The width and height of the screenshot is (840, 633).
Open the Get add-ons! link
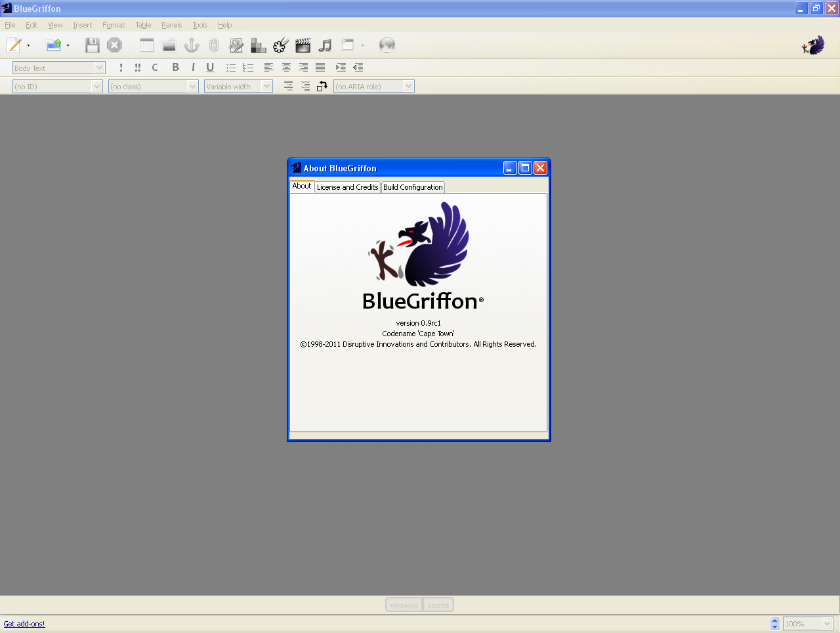click(x=24, y=624)
